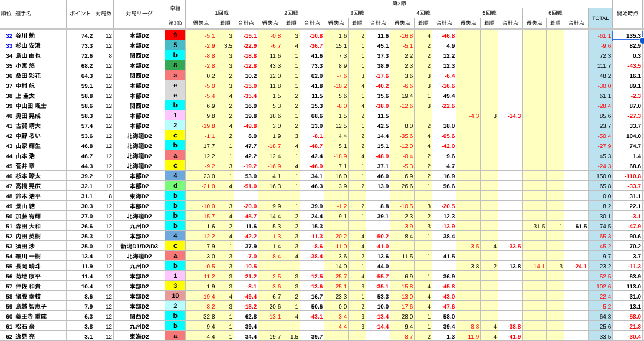The image size is (644, 341).
Task: Select 奥田 晃成's 5回戦 合計点 -14.3
Action: (514, 116)
